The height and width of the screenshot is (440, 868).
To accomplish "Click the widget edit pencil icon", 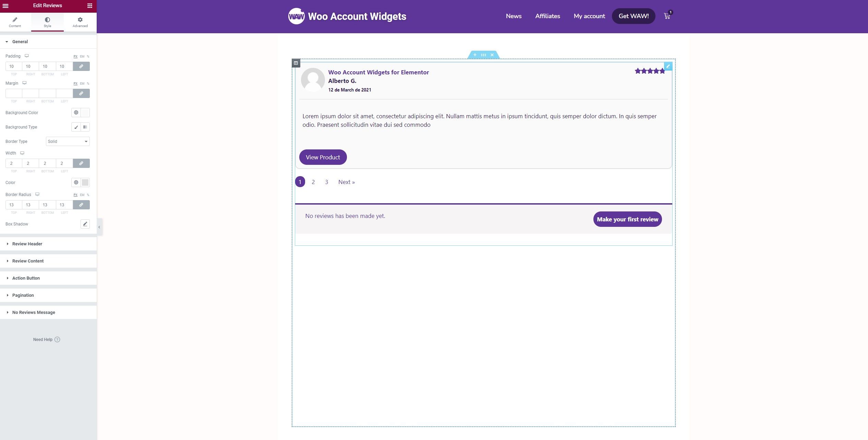I will (x=668, y=66).
